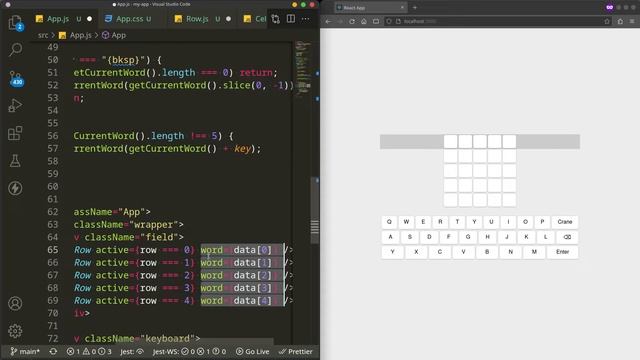Viewport: 640px width, 360px height.
Task: Open the Search view in activity bar
Action: [16, 49]
